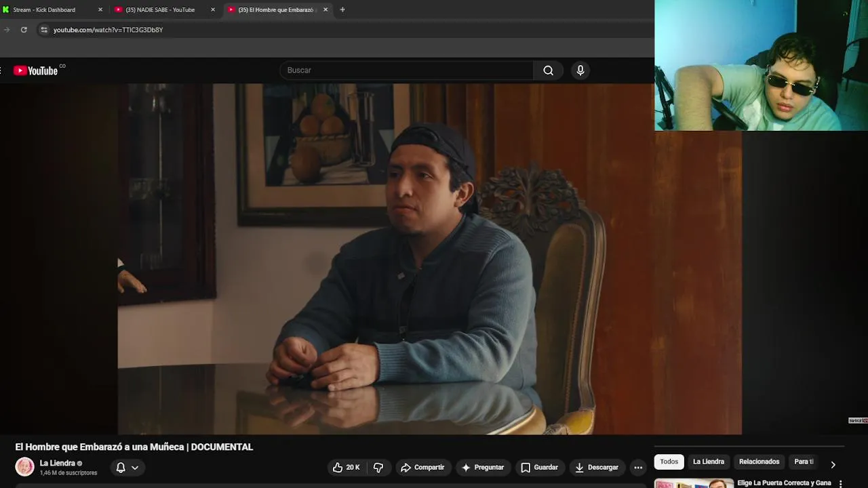Click video player to pause

click(x=429, y=259)
